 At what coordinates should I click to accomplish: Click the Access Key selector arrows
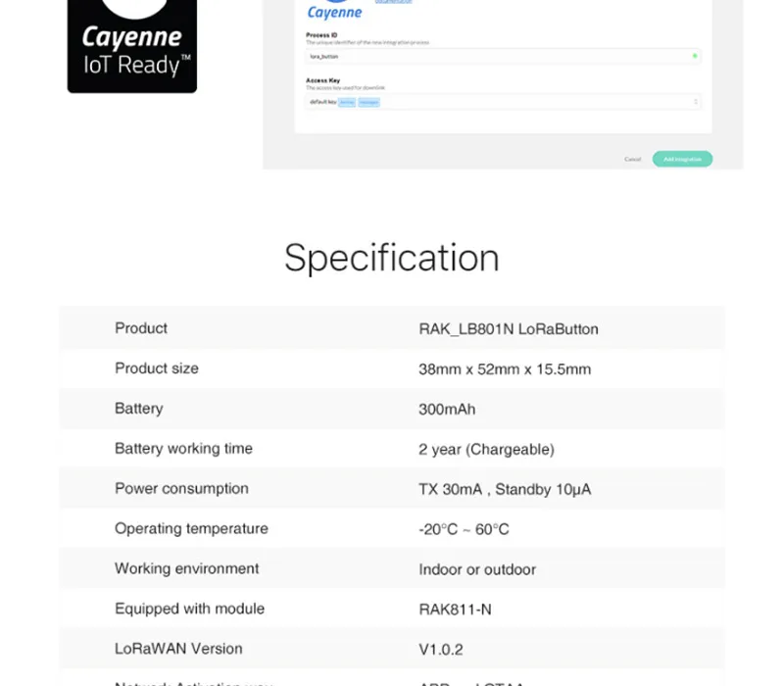point(696,102)
